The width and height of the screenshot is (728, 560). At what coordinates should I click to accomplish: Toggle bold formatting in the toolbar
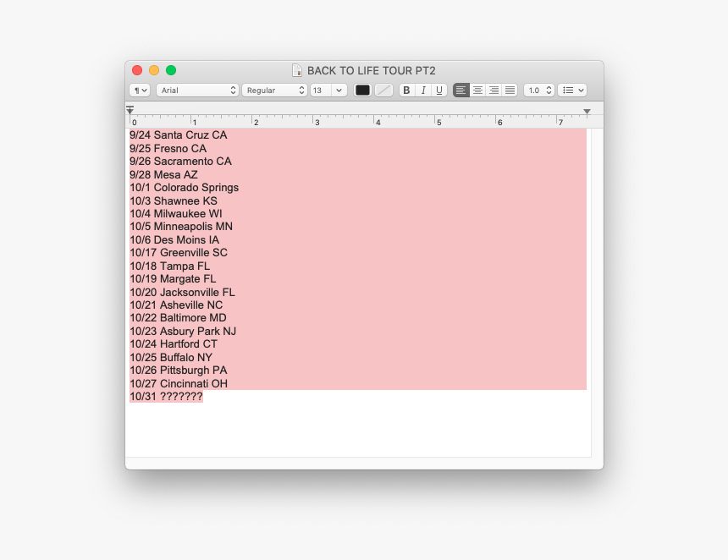point(406,90)
